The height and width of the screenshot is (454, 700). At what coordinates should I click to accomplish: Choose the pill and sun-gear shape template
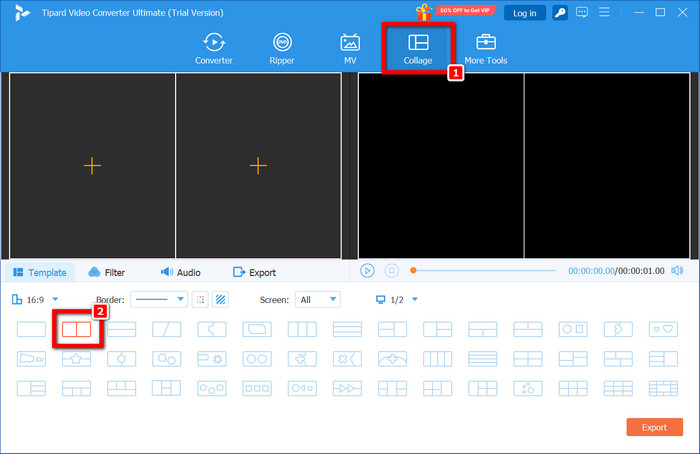(212, 359)
